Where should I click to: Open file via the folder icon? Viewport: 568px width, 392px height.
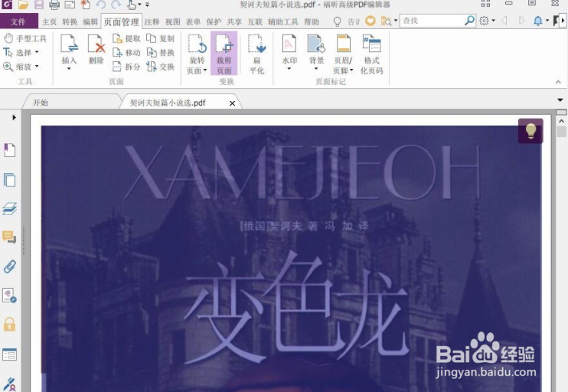pos(23,5)
